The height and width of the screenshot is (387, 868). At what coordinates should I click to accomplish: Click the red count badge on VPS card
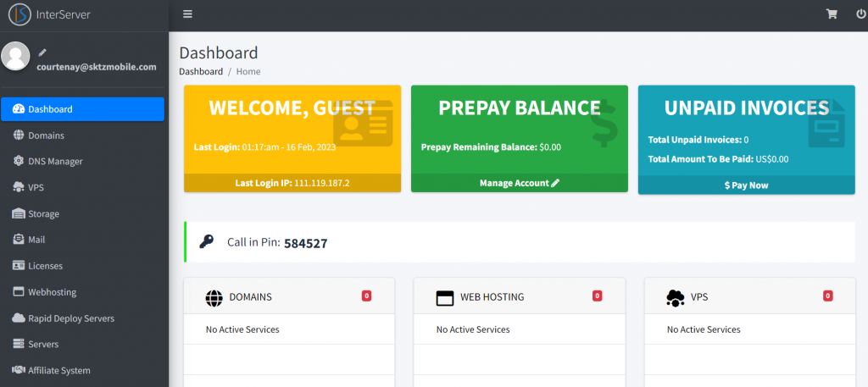point(827,296)
